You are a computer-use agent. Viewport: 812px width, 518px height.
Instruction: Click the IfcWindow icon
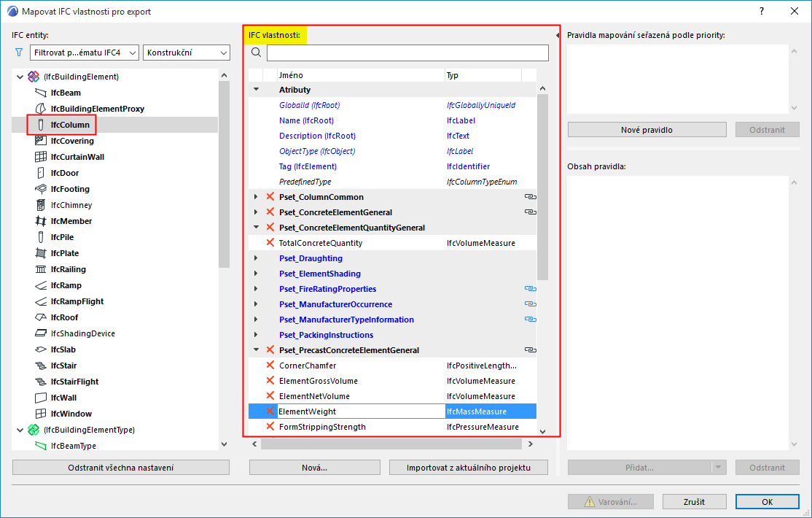click(40, 414)
